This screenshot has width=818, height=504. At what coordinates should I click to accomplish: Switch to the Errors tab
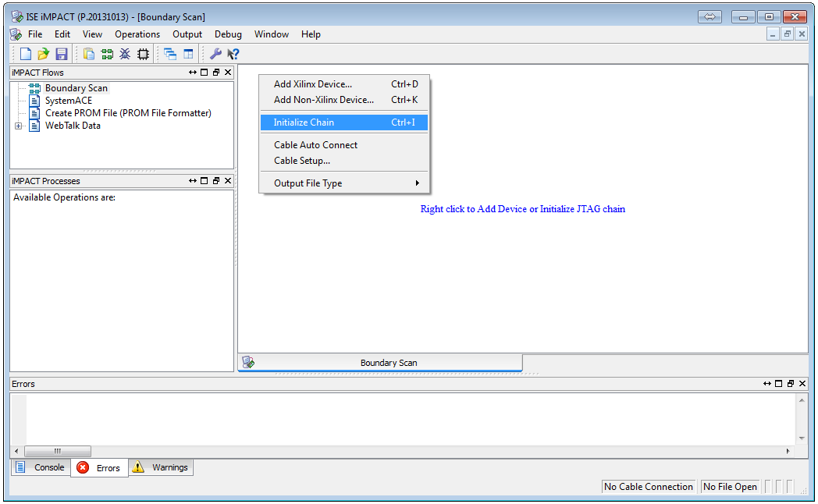point(100,467)
